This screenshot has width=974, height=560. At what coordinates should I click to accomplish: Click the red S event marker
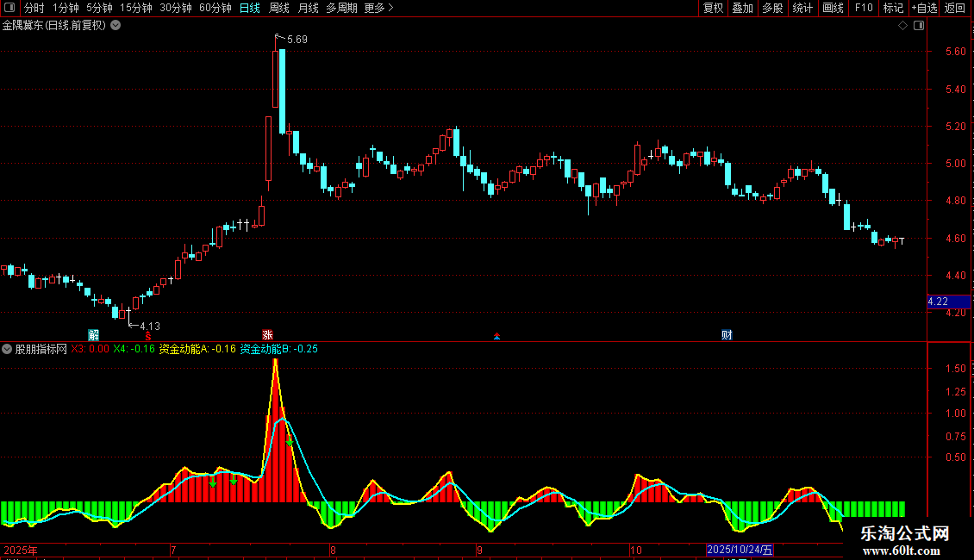click(x=148, y=336)
